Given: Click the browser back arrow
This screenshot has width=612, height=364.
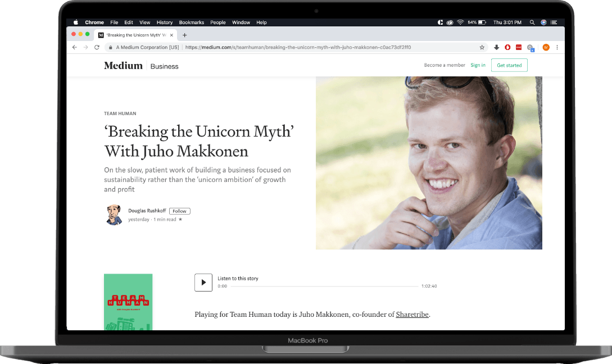Looking at the screenshot, I should pos(75,48).
